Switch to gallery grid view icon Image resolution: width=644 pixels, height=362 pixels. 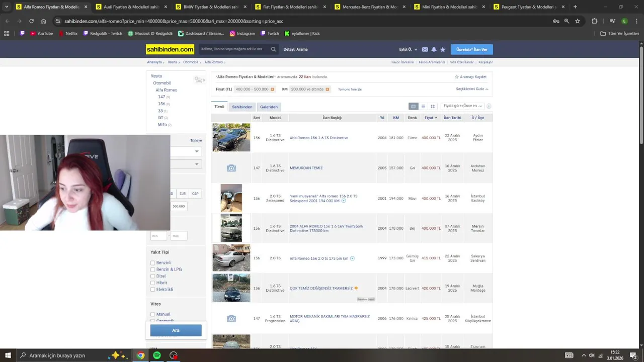coord(432,106)
